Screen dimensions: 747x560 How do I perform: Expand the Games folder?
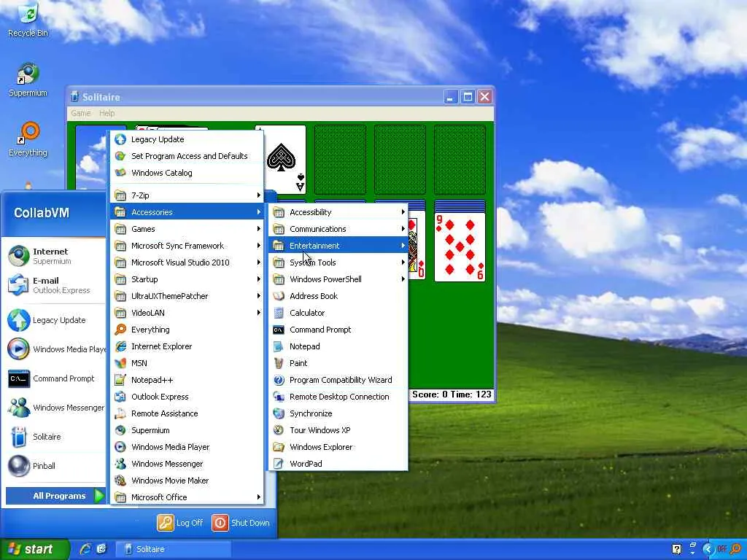[x=187, y=228]
